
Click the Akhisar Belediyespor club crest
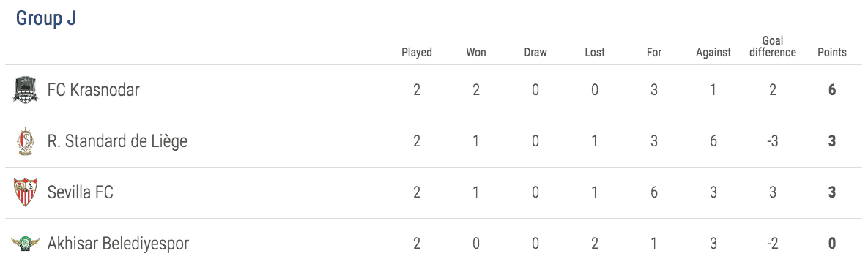[26, 244]
